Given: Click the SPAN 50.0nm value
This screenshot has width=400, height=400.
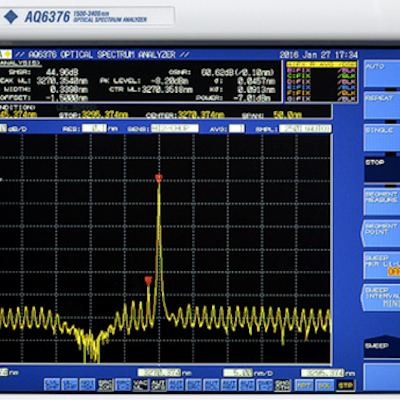Looking at the screenshot, I should tap(287, 115).
